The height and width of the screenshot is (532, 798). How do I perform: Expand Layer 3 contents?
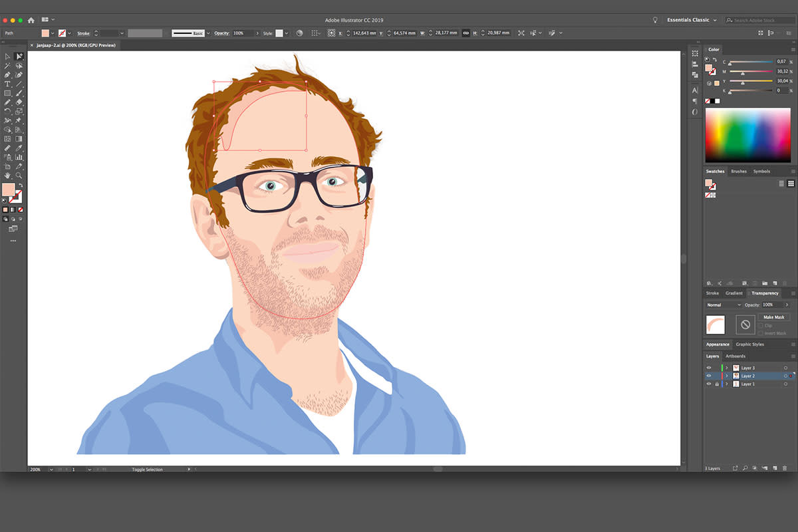coord(726,368)
